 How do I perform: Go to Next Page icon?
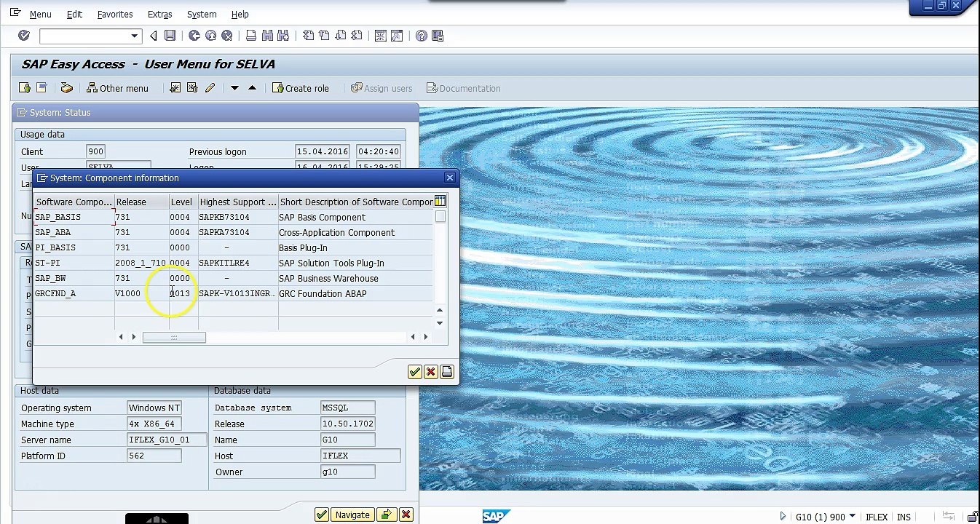click(x=340, y=36)
